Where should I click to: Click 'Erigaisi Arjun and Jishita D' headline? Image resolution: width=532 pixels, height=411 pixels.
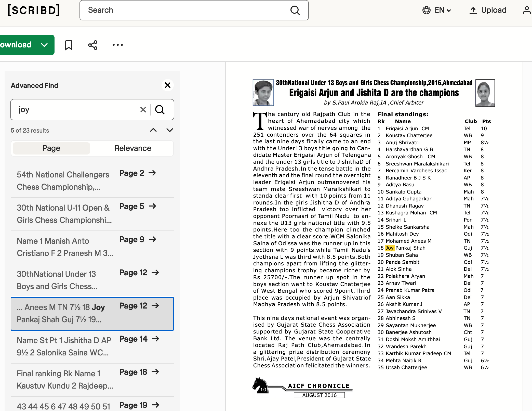pos(374,93)
